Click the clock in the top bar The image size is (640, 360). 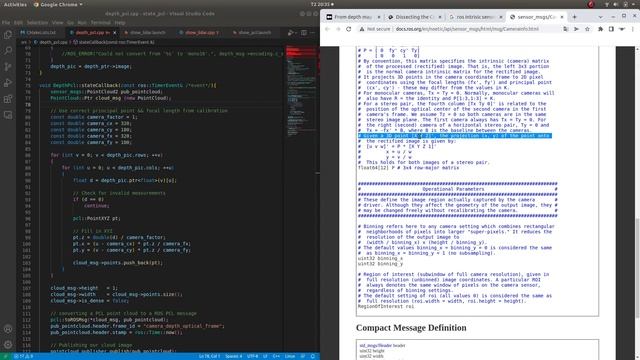(x=322, y=4)
